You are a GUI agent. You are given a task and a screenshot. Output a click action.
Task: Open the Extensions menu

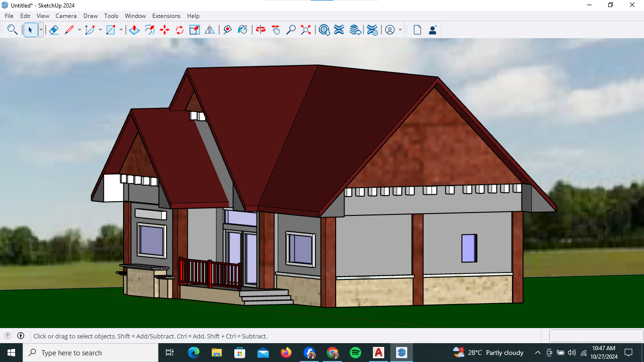pos(166,16)
